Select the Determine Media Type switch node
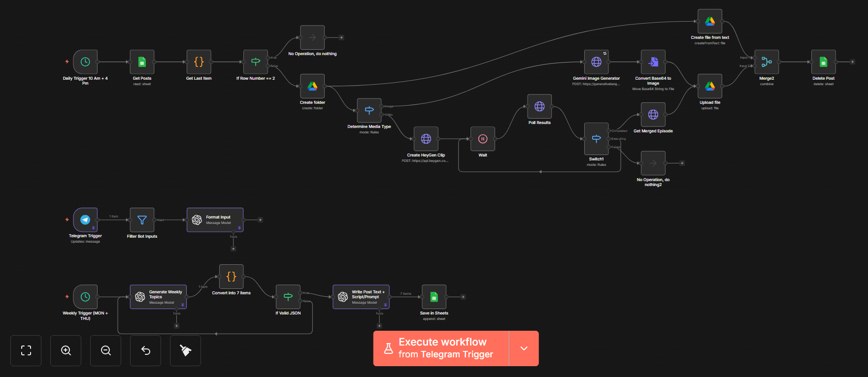The image size is (868, 377). tap(369, 110)
